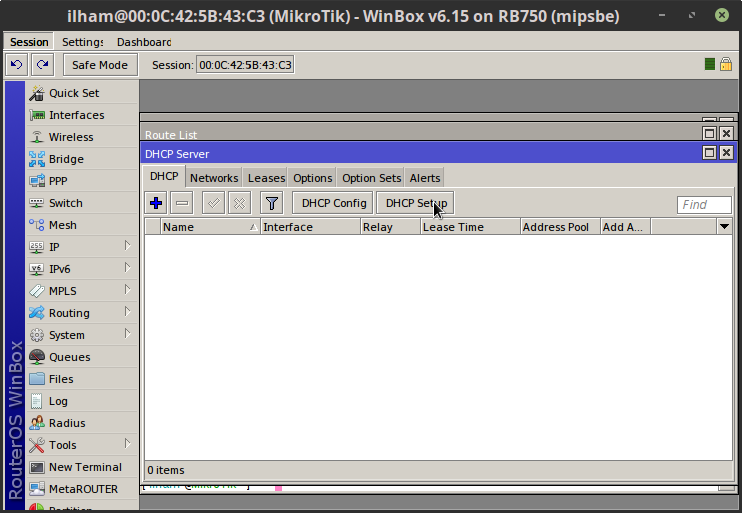Switch to the Alerts tab
Viewport: 742px width, 513px height.
(x=425, y=178)
